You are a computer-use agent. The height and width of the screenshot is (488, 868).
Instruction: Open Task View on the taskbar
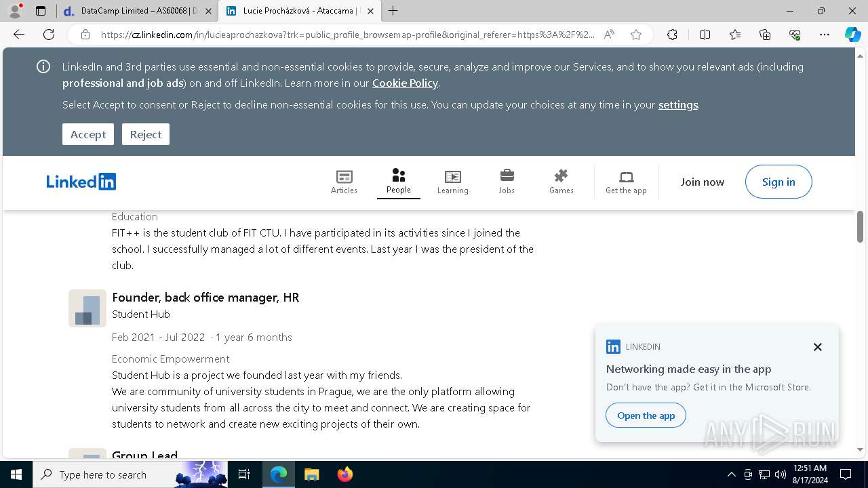[x=244, y=474]
